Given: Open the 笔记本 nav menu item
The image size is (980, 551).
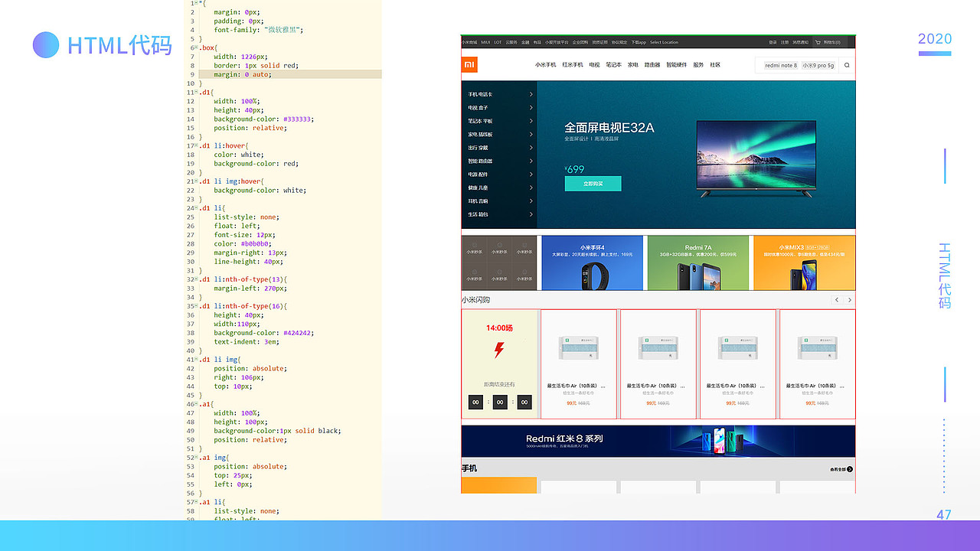Looking at the screenshot, I should tap(614, 65).
